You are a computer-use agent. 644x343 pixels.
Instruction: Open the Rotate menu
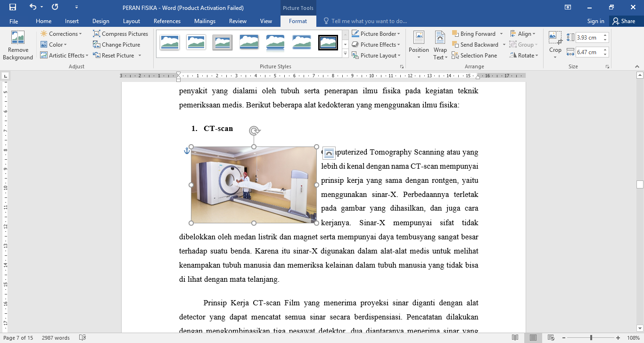click(523, 56)
